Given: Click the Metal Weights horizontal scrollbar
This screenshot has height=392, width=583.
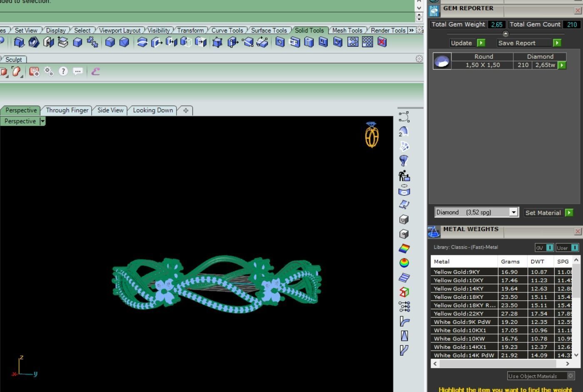Looking at the screenshot, I should pyautogui.click(x=501, y=364).
